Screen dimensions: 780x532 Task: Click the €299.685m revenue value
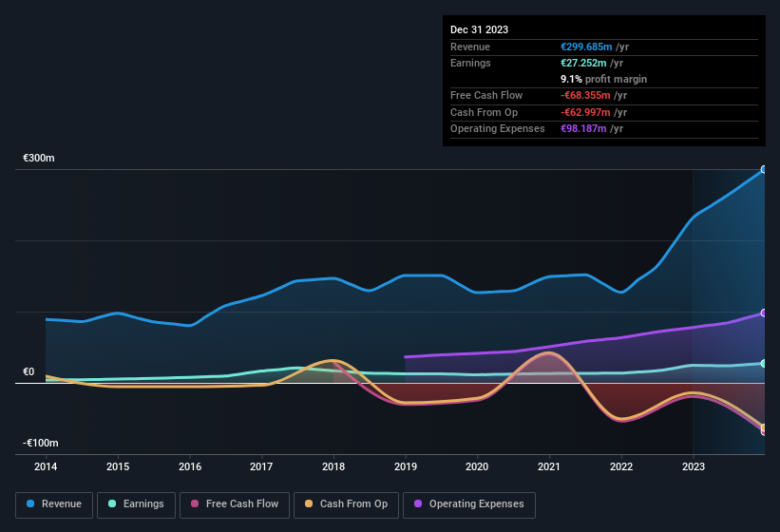click(x=586, y=47)
